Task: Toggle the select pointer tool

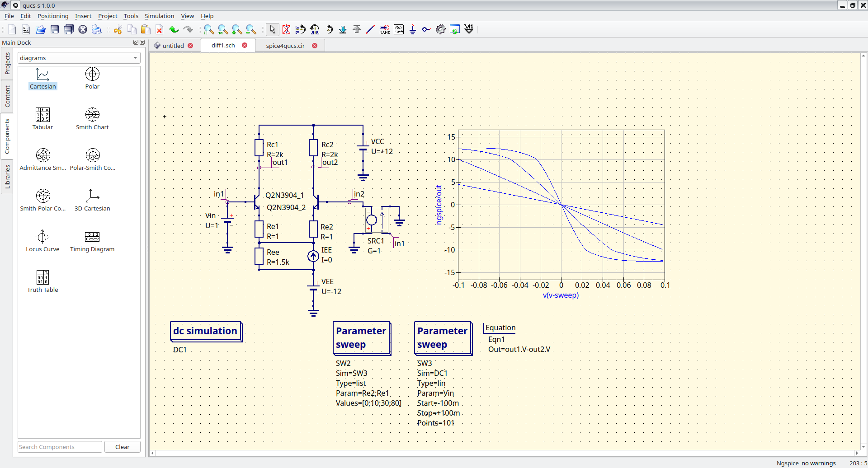Action: pyautogui.click(x=272, y=29)
